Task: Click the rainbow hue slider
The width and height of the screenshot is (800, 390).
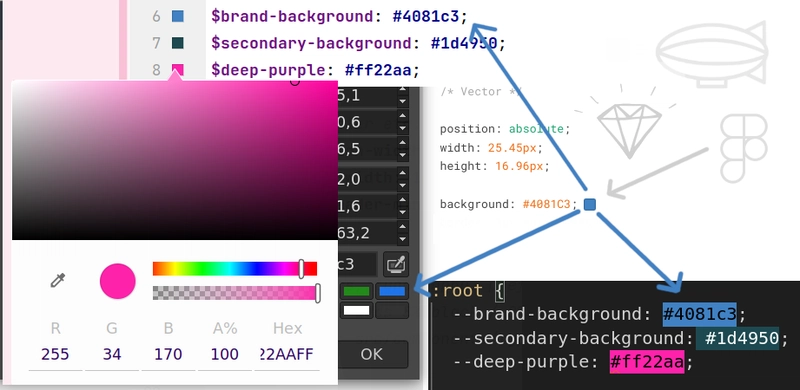Action: point(235,269)
